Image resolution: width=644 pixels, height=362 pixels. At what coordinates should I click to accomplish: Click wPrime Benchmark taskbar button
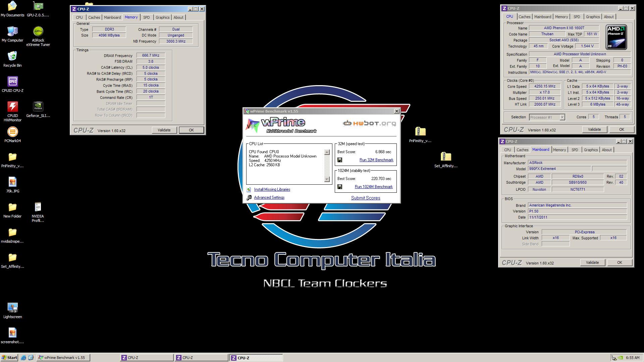click(x=63, y=358)
